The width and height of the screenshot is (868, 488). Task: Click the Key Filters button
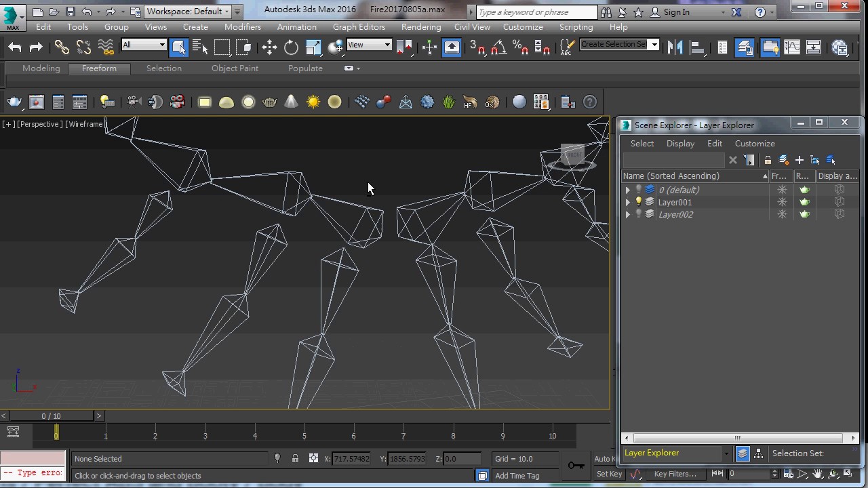pos(675,474)
